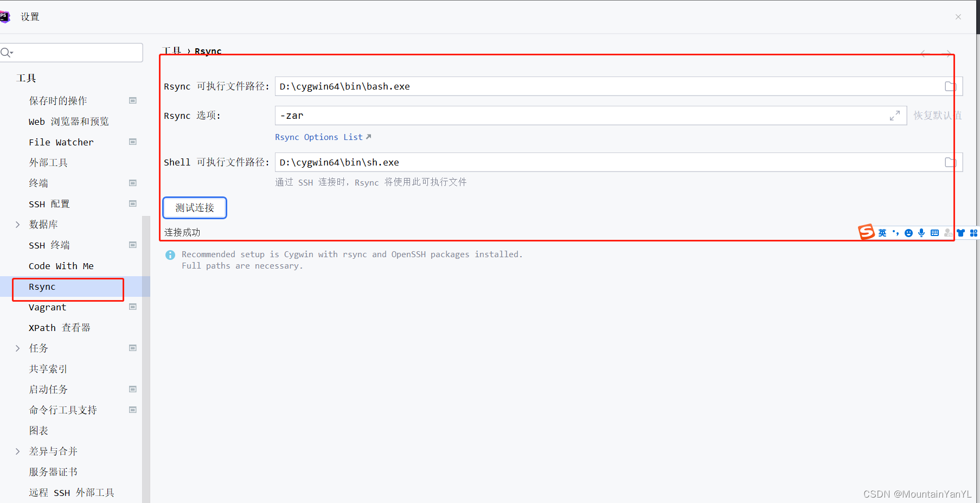Click the back arrow above the Rsync page

tap(923, 54)
